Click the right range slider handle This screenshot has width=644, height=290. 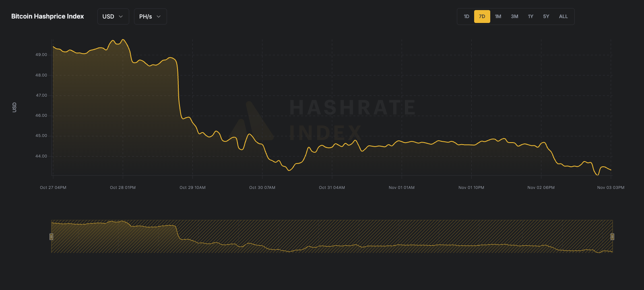point(612,236)
